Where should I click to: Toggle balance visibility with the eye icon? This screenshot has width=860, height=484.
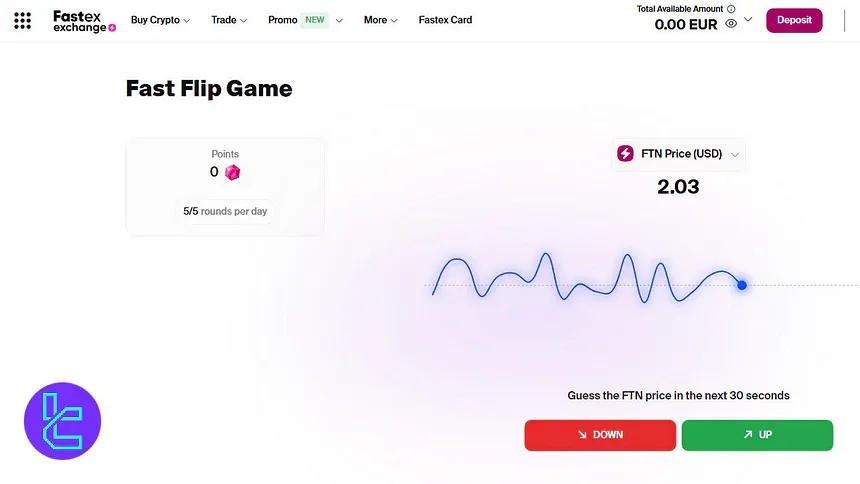[x=731, y=24]
